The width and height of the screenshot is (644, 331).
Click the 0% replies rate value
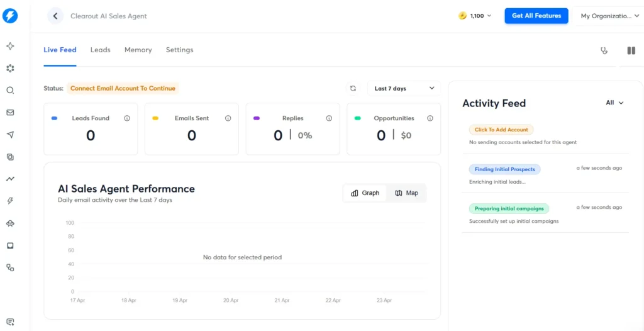tap(305, 135)
